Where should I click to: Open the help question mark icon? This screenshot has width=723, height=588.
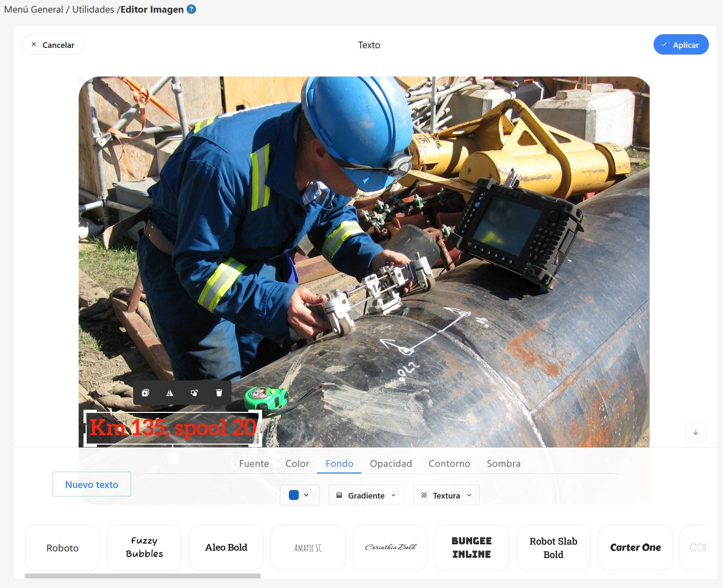pyautogui.click(x=191, y=9)
